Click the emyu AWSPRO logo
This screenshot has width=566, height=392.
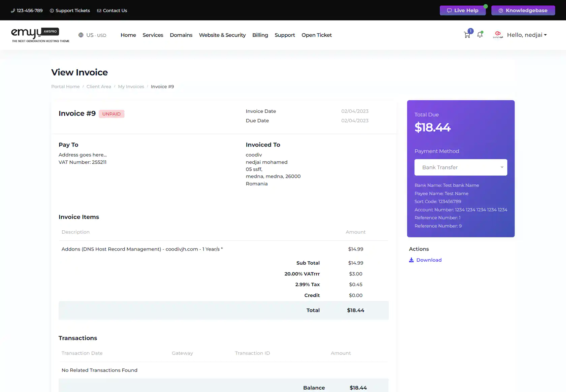tap(40, 35)
